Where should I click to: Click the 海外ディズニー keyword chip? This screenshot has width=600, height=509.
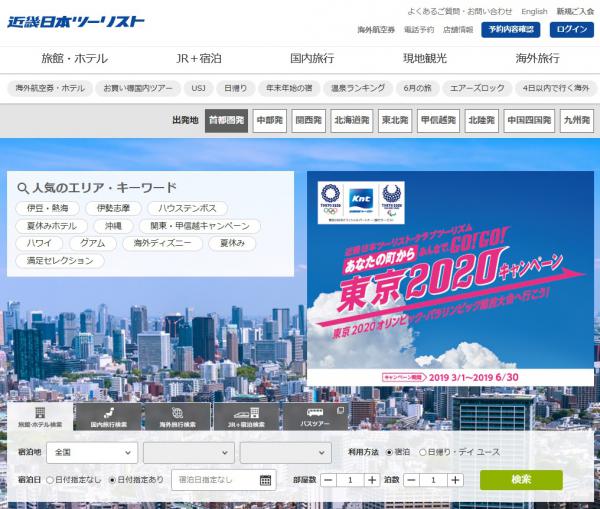162,243
